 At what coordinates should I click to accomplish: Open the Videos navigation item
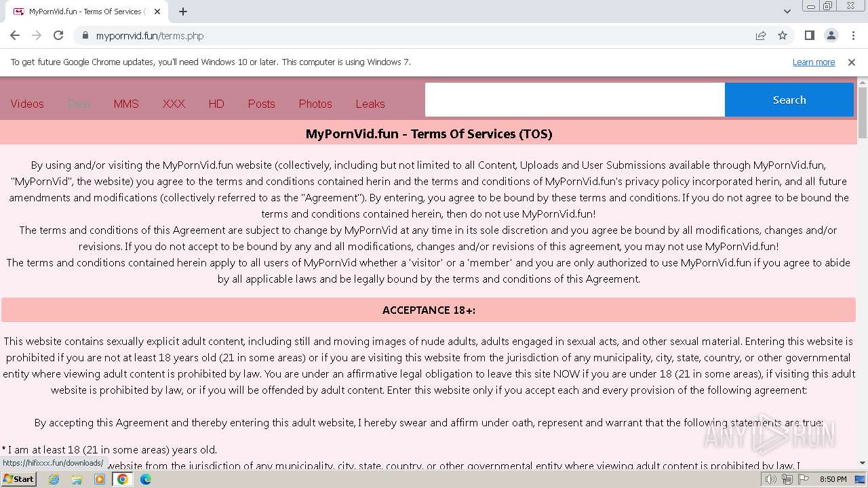tap(27, 104)
